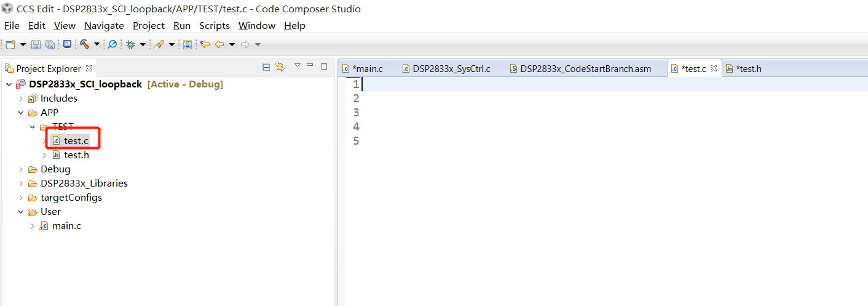Select test.h in Project Explorer
Image resolution: width=868 pixels, height=306 pixels.
pyautogui.click(x=76, y=155)
